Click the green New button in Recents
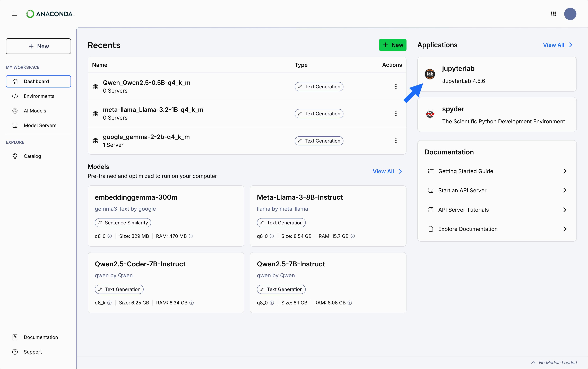This screenshot has height=369, width=588. tap(393, 45)
